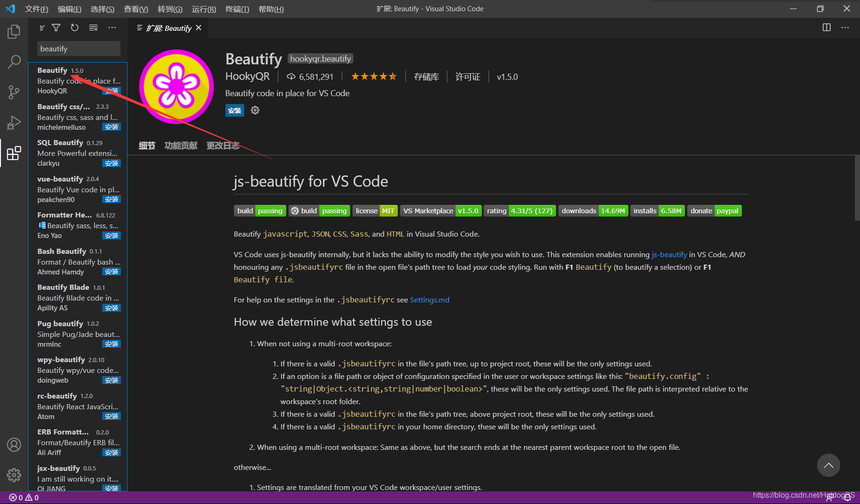
Task: Open the Explorer view in activity bar
Action: coord(14,32)
